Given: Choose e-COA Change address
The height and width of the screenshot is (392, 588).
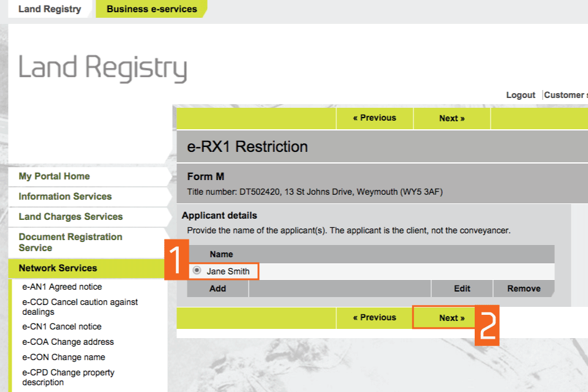Looking at the screenshot, I should pos(68,342).
